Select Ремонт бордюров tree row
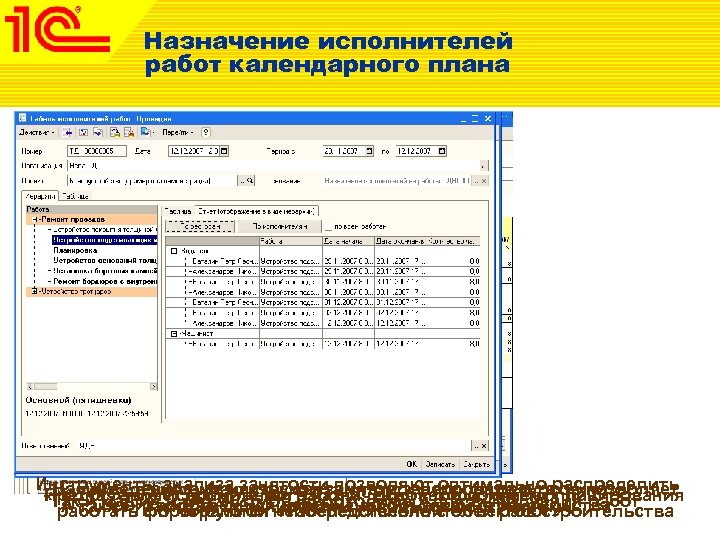This screenshot has width=720, height=540. [x=105, y=281]
